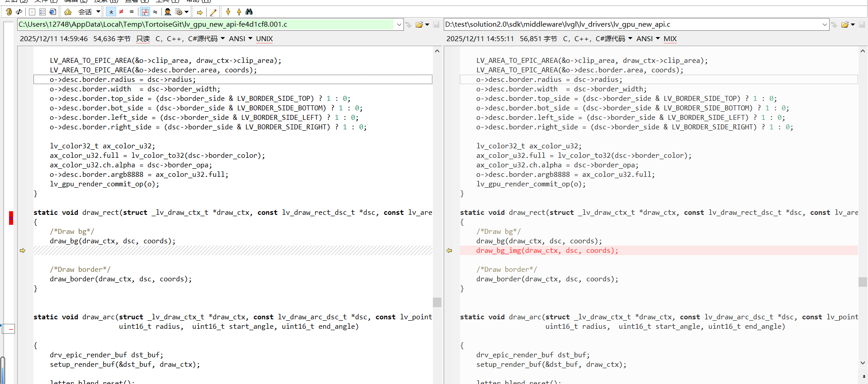
Task: Toggle Show Same lines filter (equals sign)
Action: 132,12
